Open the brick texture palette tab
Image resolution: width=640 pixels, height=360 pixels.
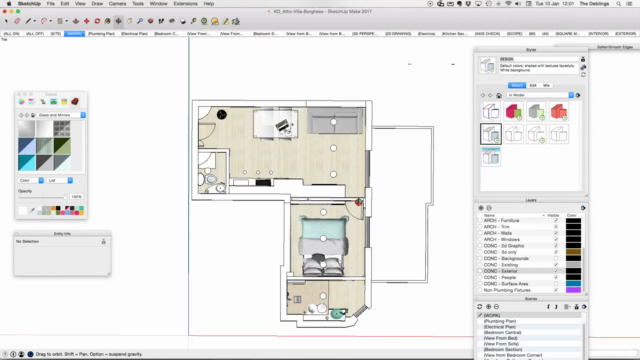click(x=75, y=102)
